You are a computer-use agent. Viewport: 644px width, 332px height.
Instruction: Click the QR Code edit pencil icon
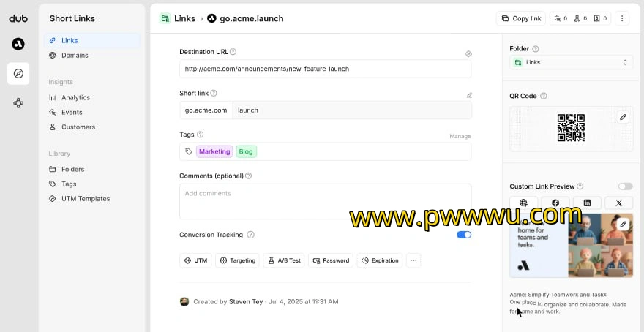(x=623, y=117)
